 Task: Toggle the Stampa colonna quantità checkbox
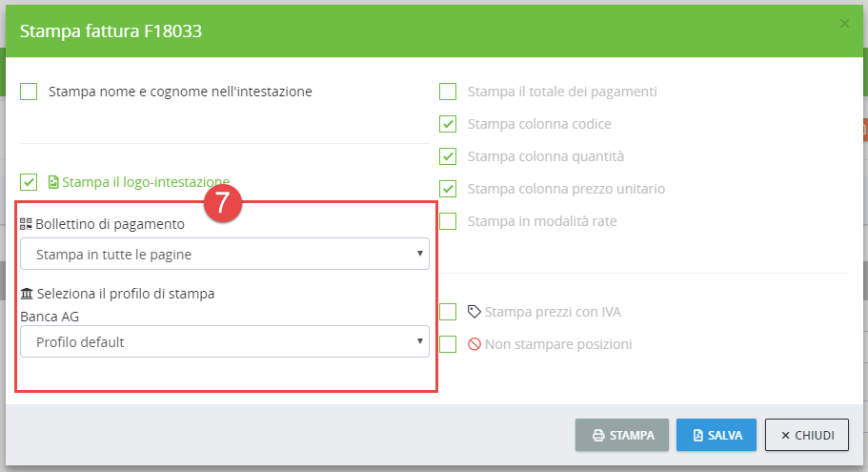pos(448,156)
